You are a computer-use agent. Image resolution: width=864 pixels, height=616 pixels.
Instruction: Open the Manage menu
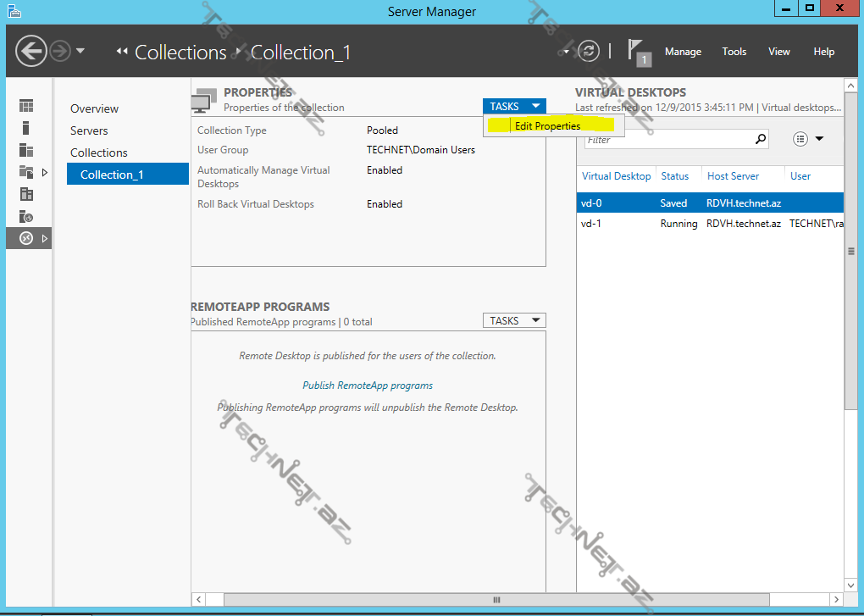[x=683, y=52]
